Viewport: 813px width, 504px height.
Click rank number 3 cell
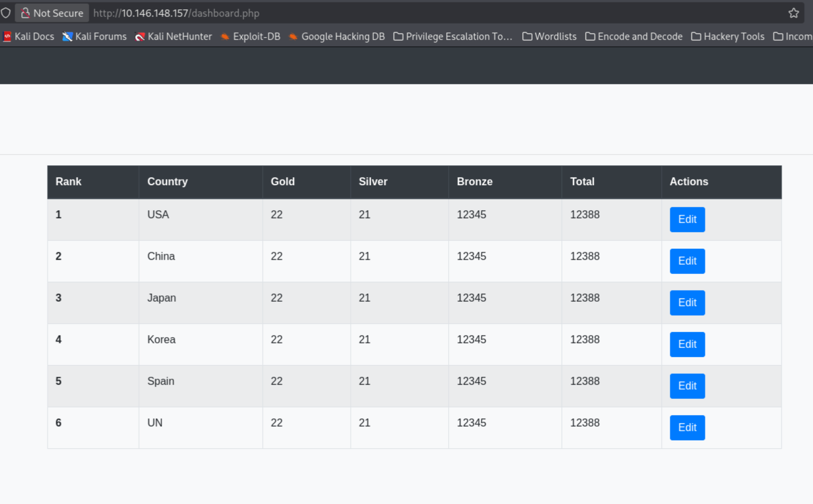[x=93, y=303]
